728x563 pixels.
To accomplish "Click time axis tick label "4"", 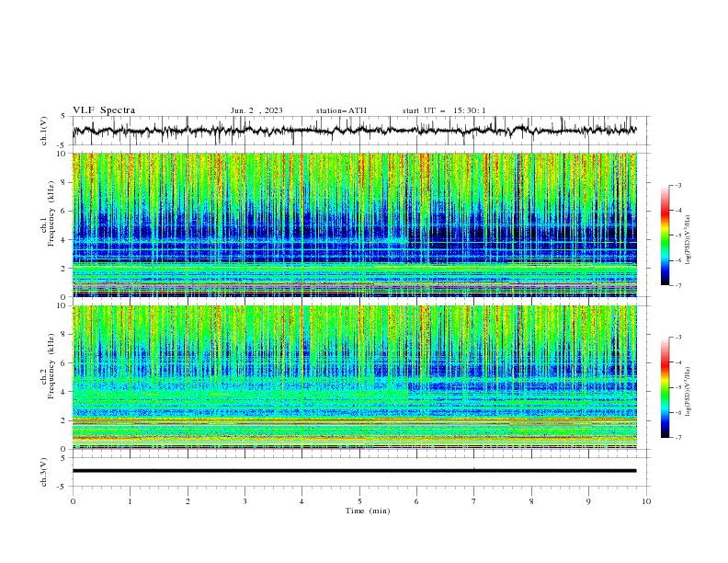I will 301,501.
